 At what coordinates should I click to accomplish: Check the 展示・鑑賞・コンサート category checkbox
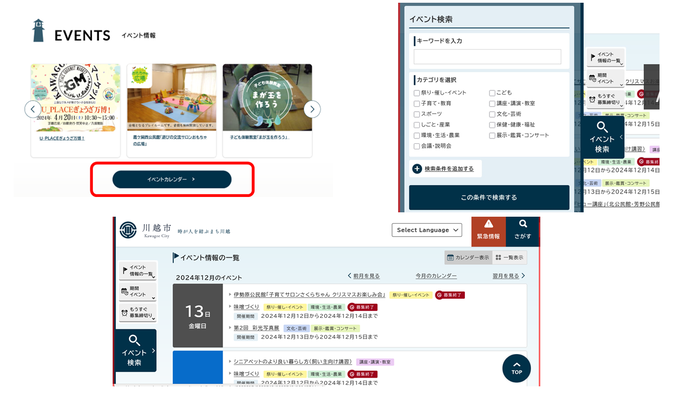492,135
